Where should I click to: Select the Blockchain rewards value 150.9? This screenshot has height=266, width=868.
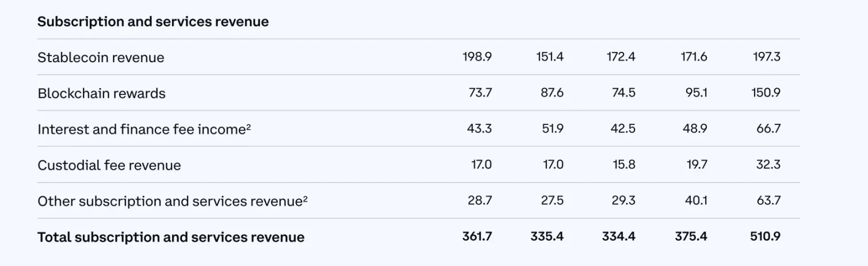point(766,93)
